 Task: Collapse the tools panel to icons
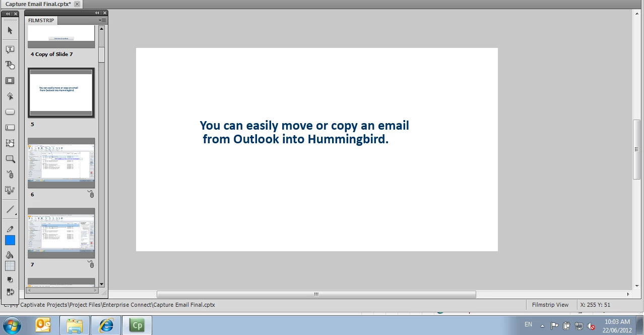[x=8, y=14]
